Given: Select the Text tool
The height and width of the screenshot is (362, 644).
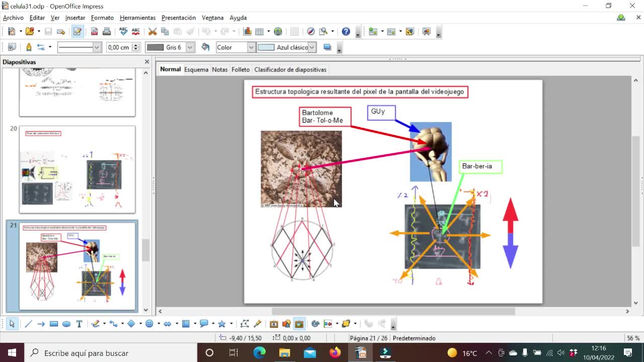Looking at the screenshot, I should 79,324.
